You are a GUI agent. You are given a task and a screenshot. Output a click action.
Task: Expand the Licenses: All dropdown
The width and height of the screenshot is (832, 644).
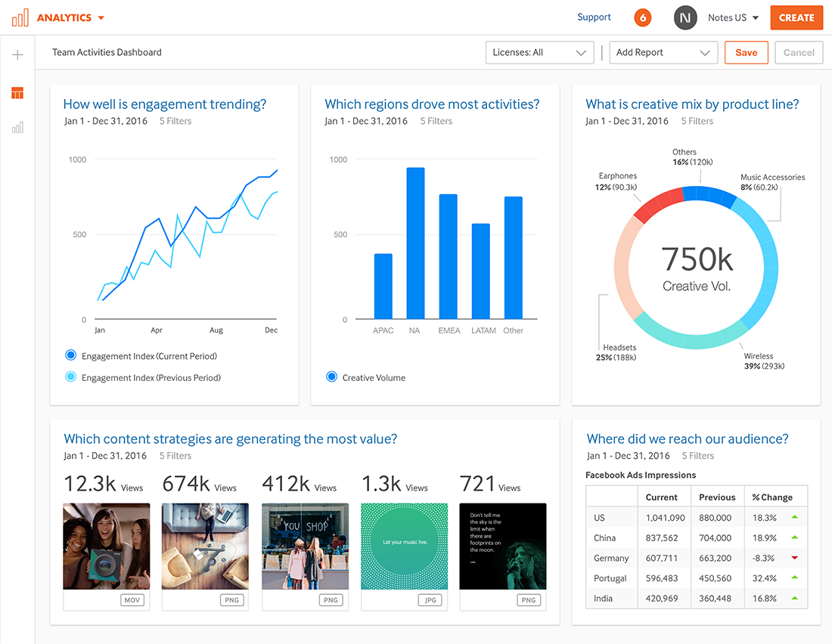539,52
